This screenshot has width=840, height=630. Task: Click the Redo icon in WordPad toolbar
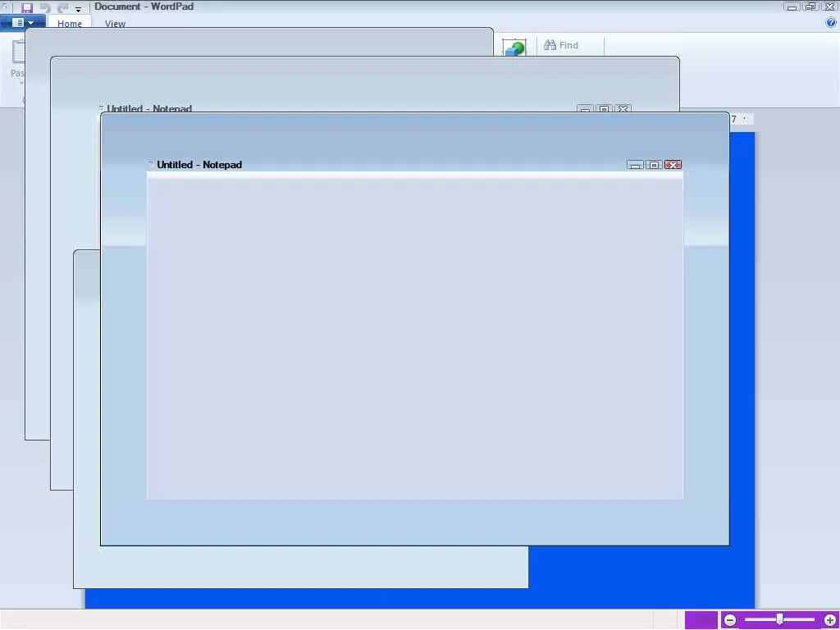click(63, 8)
